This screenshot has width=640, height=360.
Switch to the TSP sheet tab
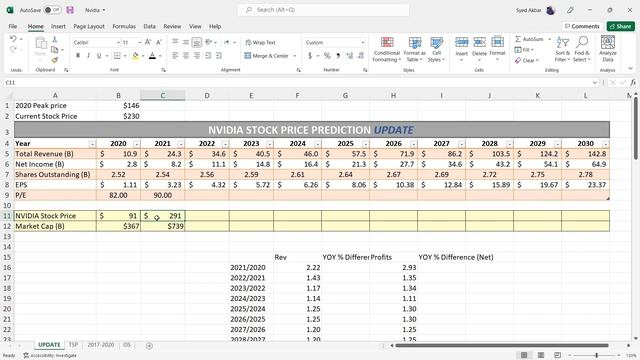pyautogui.click(x=73, y=345)
